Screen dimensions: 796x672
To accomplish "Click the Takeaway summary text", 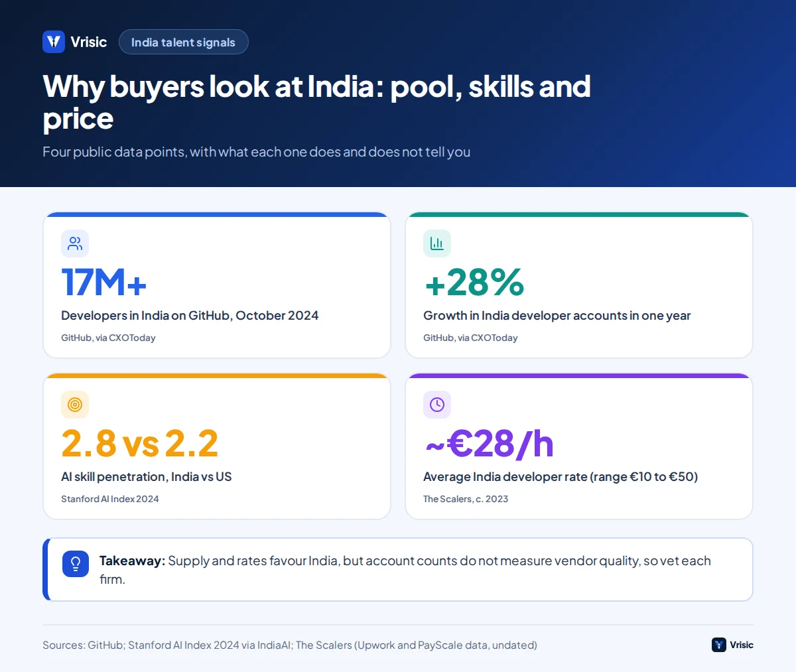I will pyautogui.click(x=405, y=570).
